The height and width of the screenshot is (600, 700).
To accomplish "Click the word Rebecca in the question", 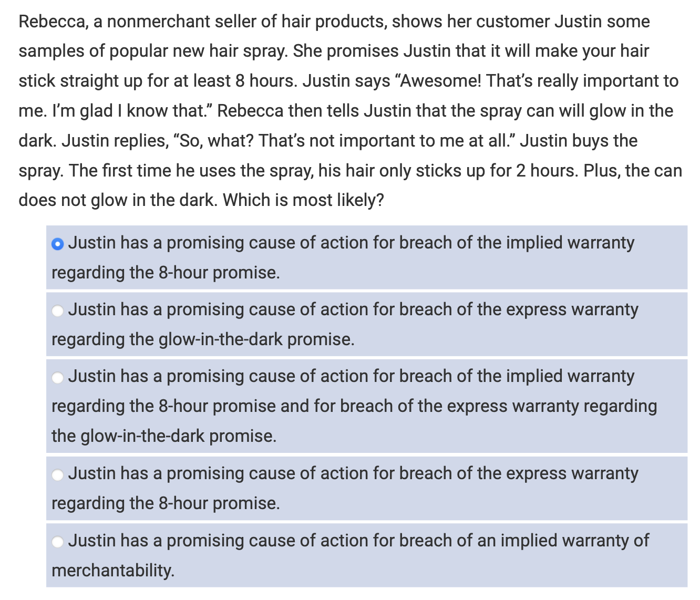I will 45,22.
